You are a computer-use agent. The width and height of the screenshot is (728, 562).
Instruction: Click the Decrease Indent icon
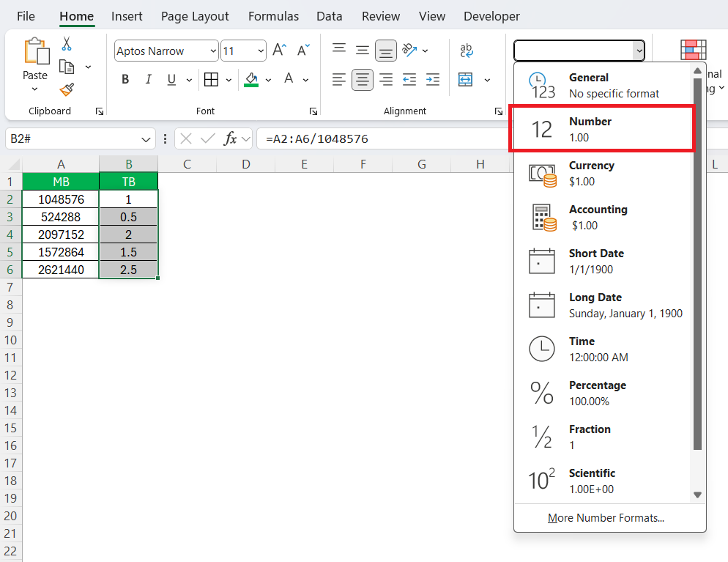[409, 80]
